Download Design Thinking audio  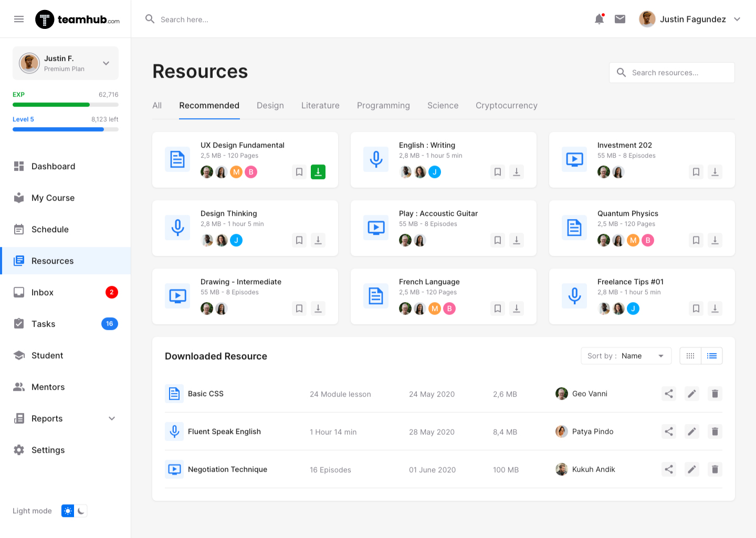click(x=318, y=240)
